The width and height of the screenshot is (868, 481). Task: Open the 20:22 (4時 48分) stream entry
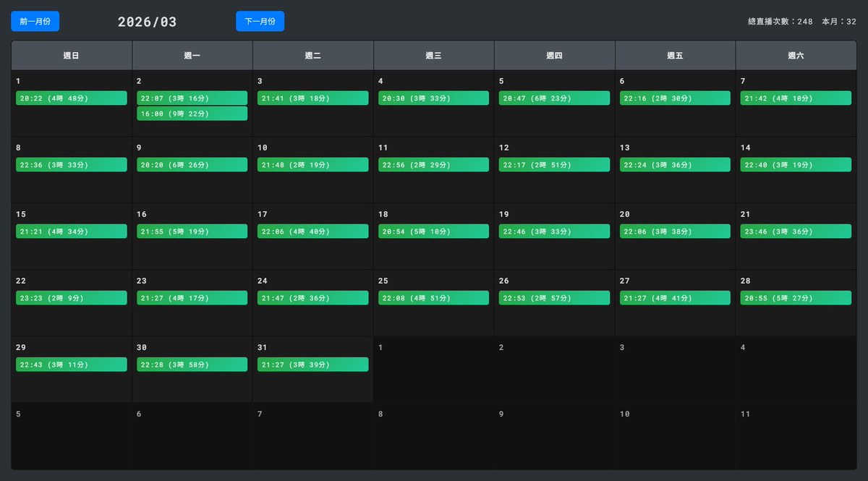click(x=72, y=98)
